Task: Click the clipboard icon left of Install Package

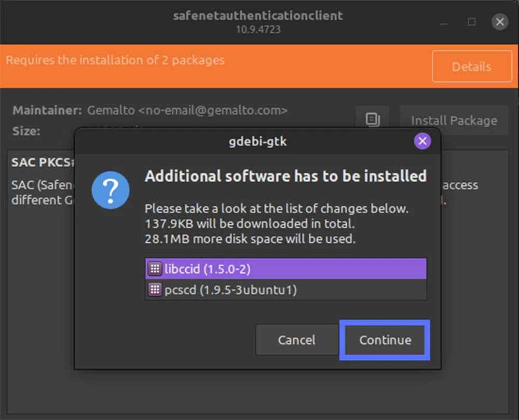Action: coord(373,119)
